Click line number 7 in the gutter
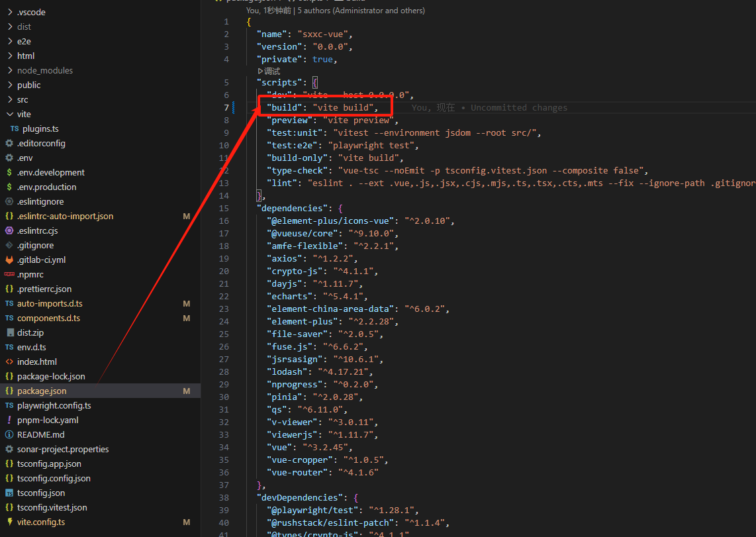Screen dimensions: 756x537 coord(226,107)
